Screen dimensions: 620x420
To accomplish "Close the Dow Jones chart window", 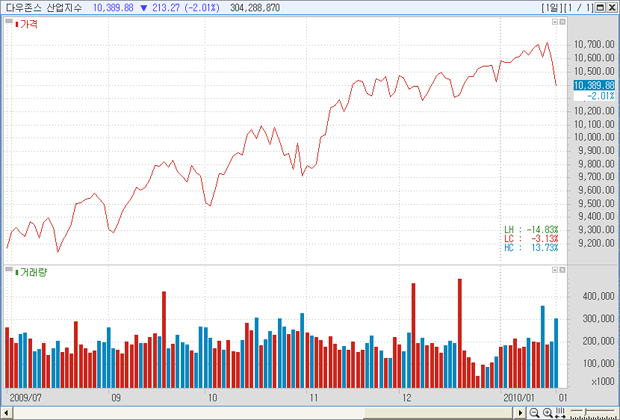I will pyautogui.click(x=611, y=7).
